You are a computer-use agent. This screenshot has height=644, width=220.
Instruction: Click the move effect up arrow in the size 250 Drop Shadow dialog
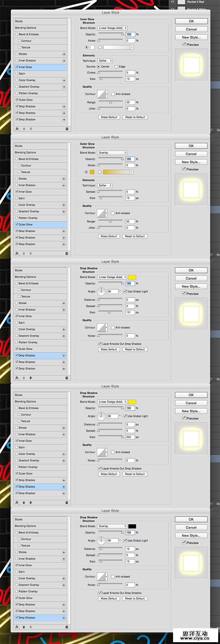(x=24, y=502)
